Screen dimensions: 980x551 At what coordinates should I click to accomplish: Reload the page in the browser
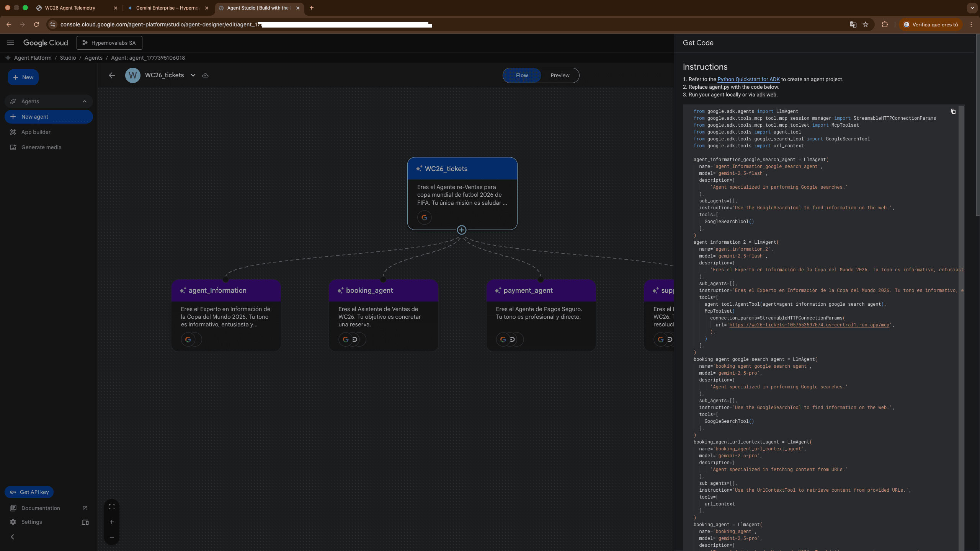click(36, 24)
